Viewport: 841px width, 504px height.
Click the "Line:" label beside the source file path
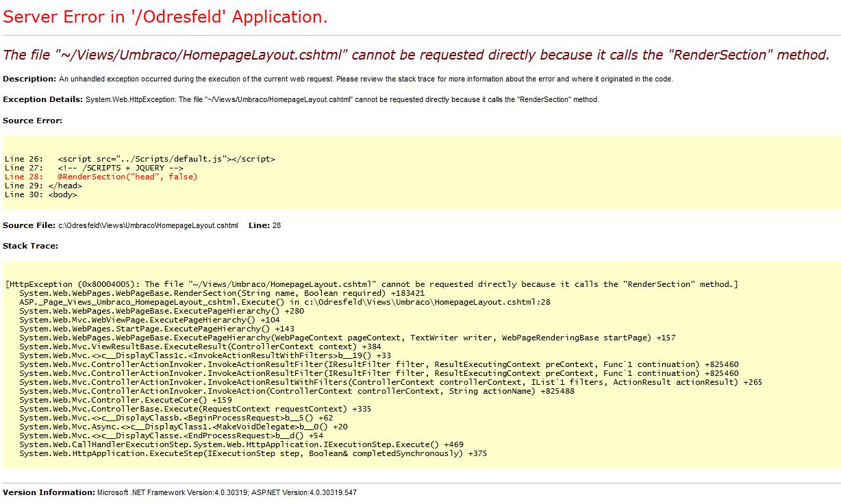260,225
